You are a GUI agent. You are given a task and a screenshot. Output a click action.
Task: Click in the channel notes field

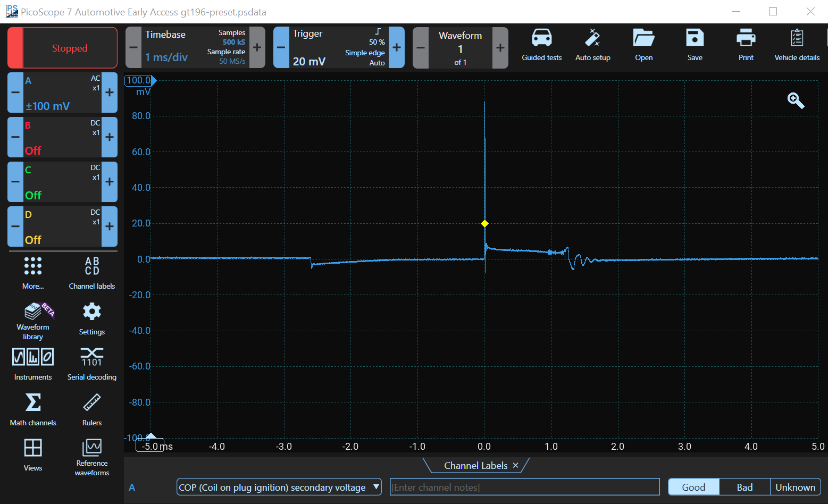click(x=524, y=487)
